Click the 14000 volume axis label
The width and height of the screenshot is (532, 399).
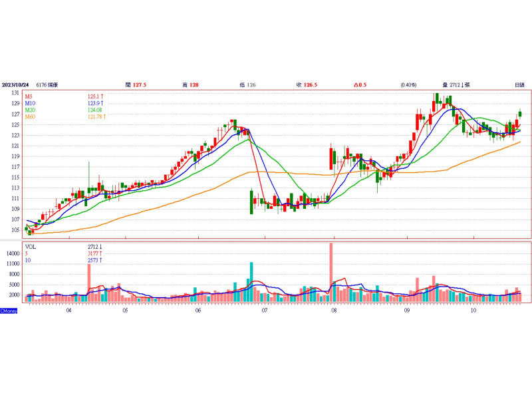(x=13, y=253)
